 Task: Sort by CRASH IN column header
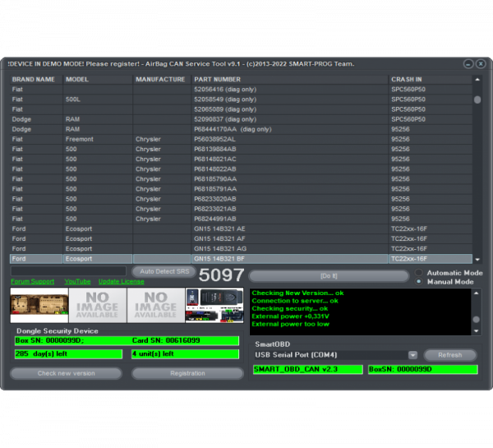coord(430,79)
